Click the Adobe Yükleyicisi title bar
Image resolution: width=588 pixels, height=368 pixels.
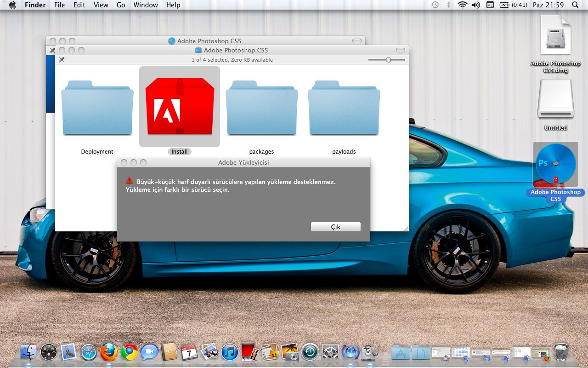(x=243, y=162)
